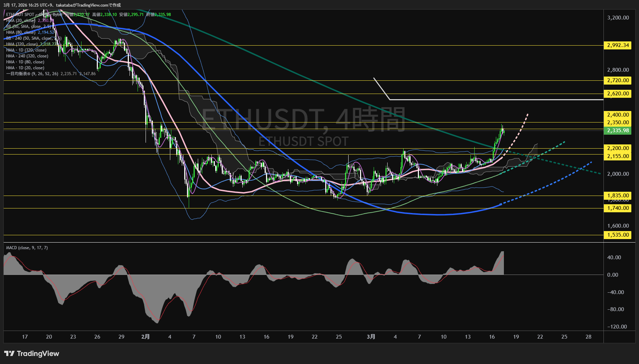Screen dimensions: 639x364
Task: Click the 2,992.34 yellow price label
Action: (618, 45)
